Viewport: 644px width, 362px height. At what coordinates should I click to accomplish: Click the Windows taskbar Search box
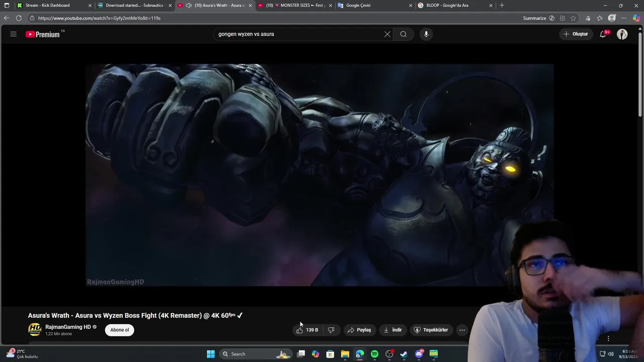[x=257, y=354]
